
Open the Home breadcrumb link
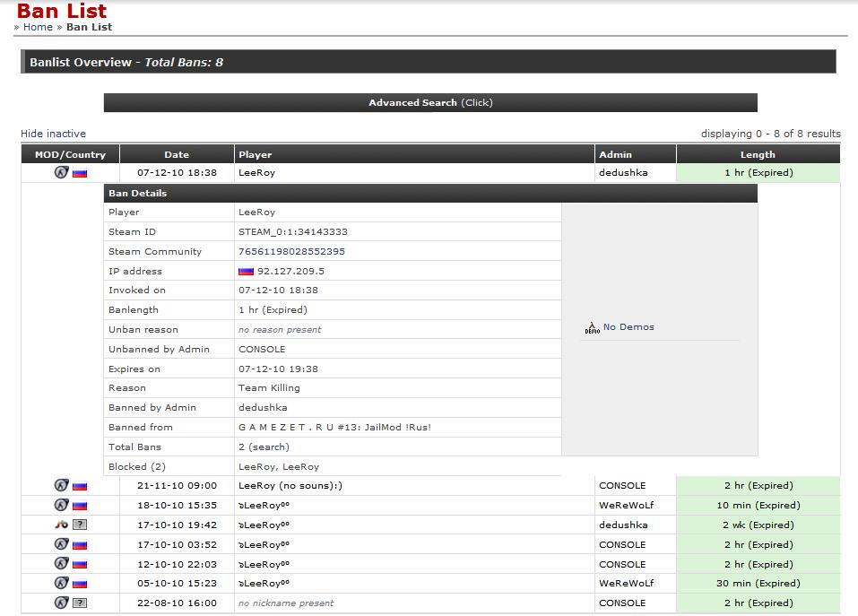tap(38, 27)
